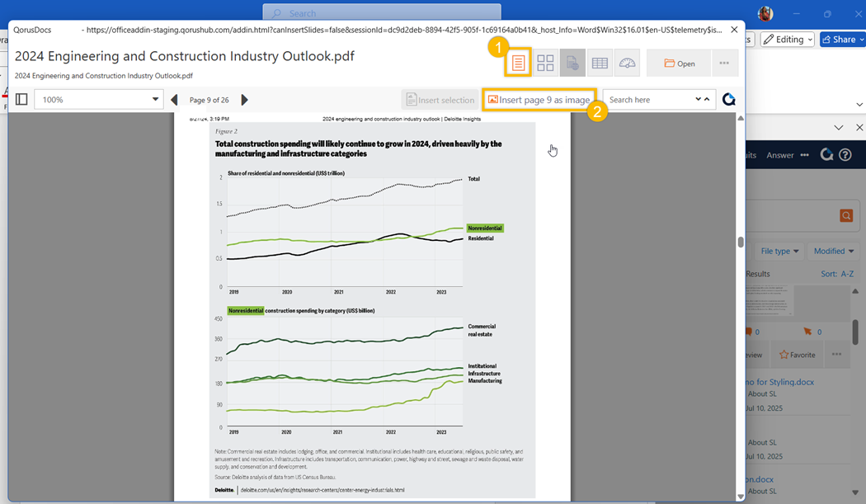
Task: Expand the Modified filter dropdown
Action: tap(833, 251)
